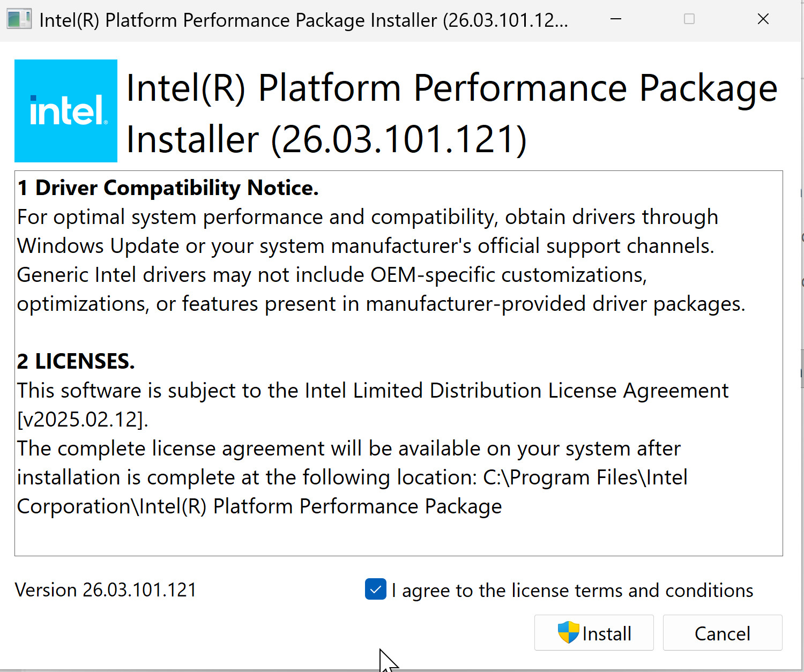
Task: Click the large Platform Performance Package Installer heading
Action: pos(451,113)
